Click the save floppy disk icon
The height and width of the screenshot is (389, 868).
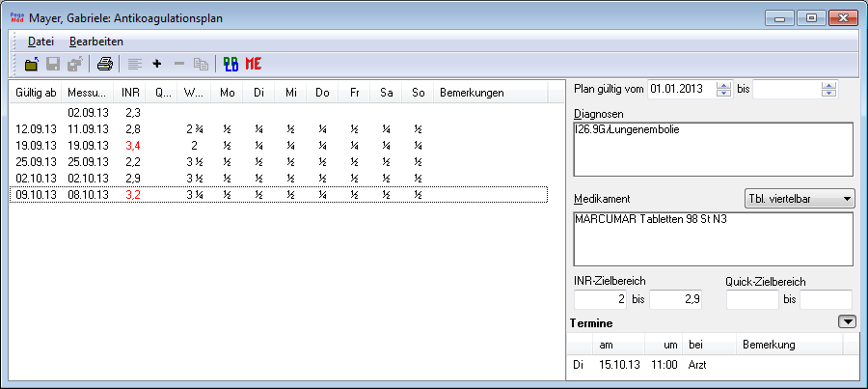pyautogui.click(x=53, y=65)
